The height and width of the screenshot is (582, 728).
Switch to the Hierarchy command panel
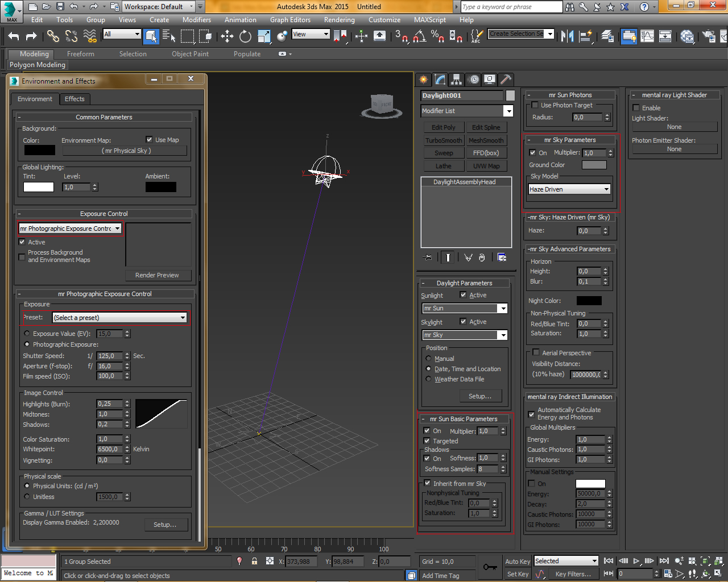click(456, 80)
